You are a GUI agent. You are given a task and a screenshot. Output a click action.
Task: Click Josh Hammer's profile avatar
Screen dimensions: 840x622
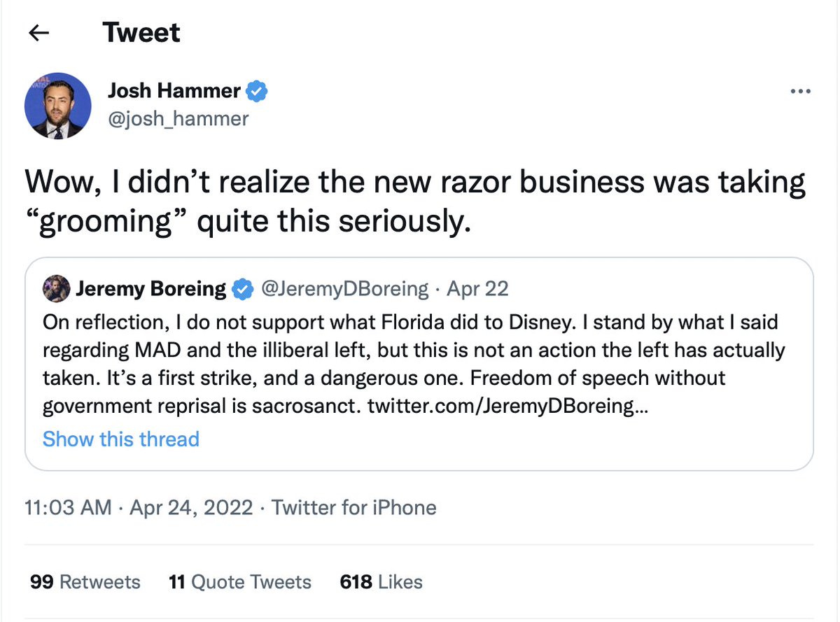[58, 106]
